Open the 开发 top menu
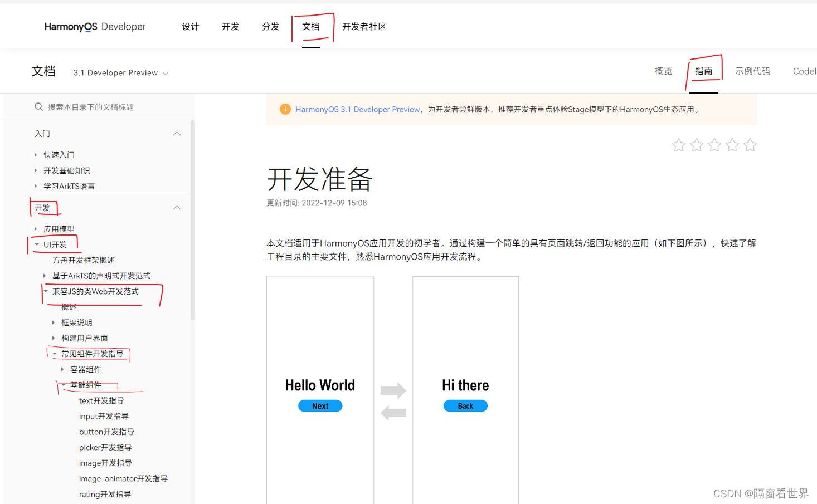 tap(230, 27)
